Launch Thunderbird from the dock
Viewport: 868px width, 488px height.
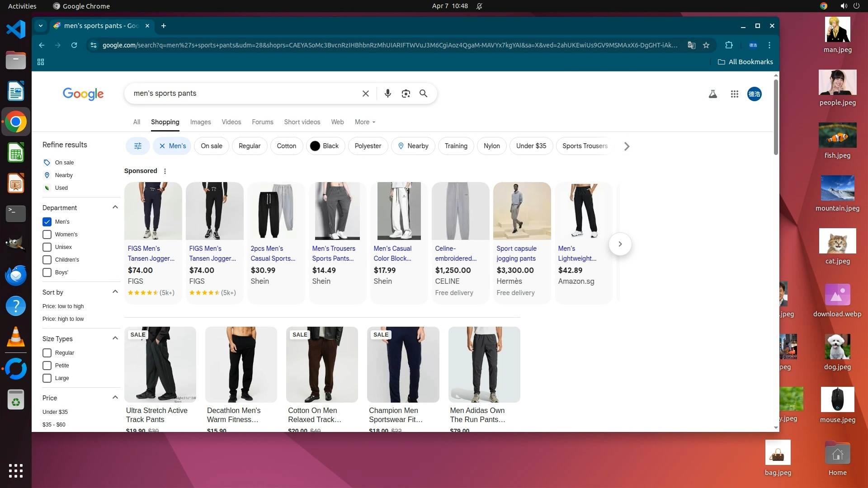pyautogui.click(x=16, y=276)
